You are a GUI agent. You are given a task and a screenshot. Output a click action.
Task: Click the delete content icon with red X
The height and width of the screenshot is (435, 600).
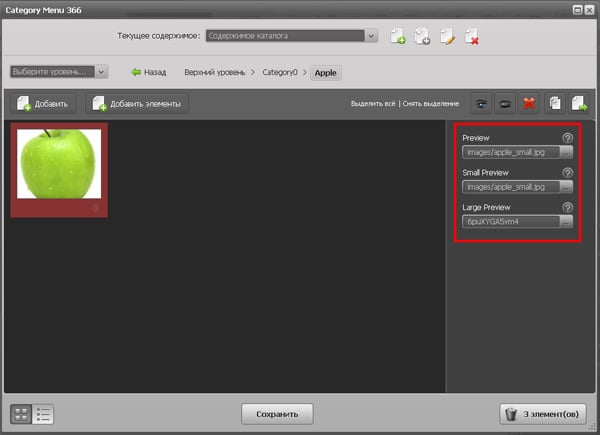[x=471, y=37]
